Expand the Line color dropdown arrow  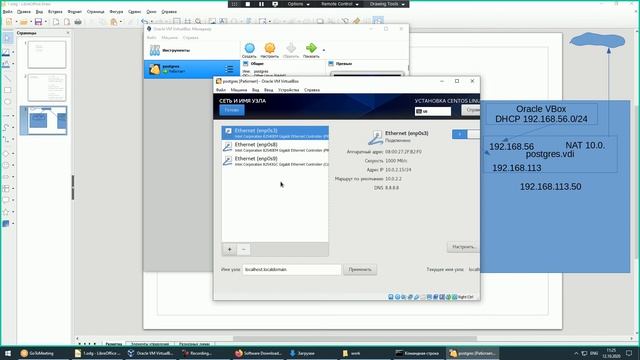tap(13, 52)
